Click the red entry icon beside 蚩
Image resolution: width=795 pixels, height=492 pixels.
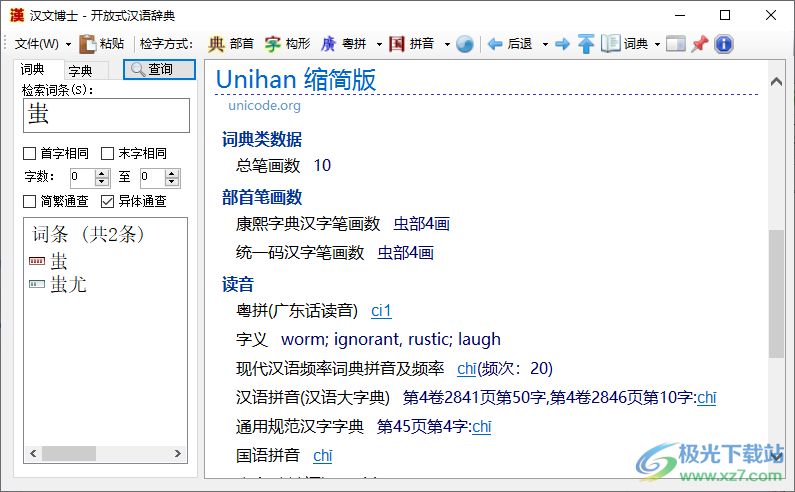(37, 261)
